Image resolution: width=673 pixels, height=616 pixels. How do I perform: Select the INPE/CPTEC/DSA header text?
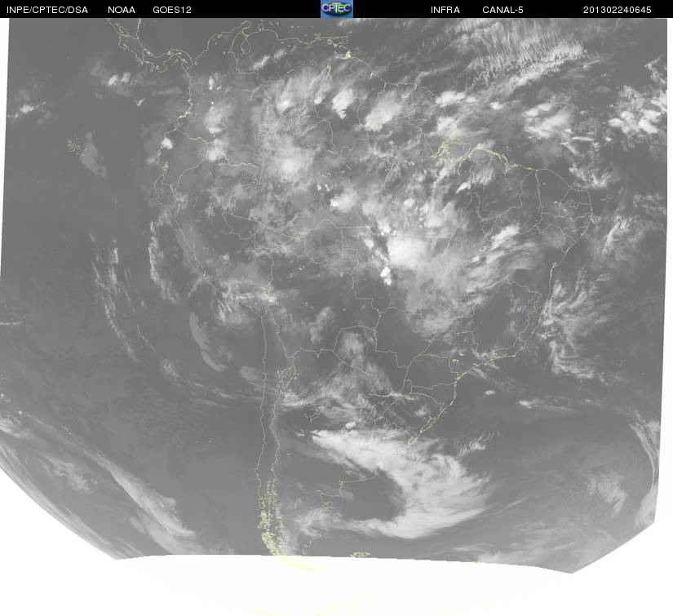click(x=47, y=10)
